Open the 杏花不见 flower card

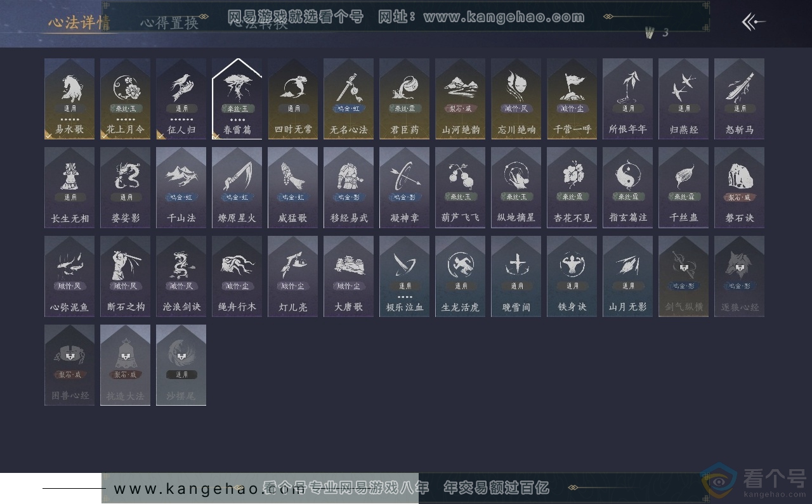pos(572,188)
